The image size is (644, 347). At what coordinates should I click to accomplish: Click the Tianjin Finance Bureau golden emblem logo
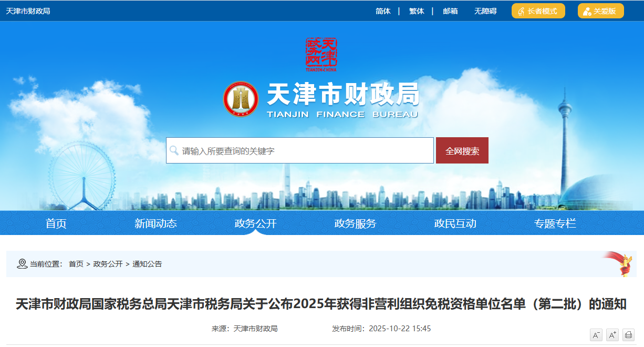click(241, 99)
